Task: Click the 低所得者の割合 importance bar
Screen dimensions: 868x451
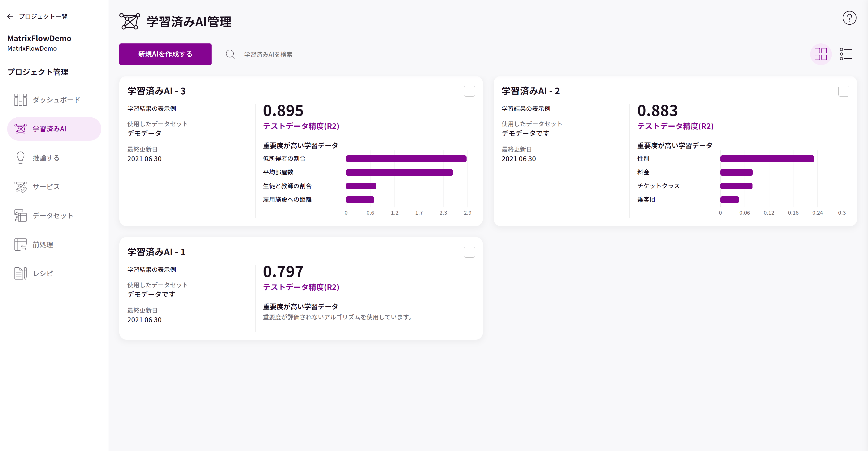Action: pyautogui.click(x=406, y=159)
